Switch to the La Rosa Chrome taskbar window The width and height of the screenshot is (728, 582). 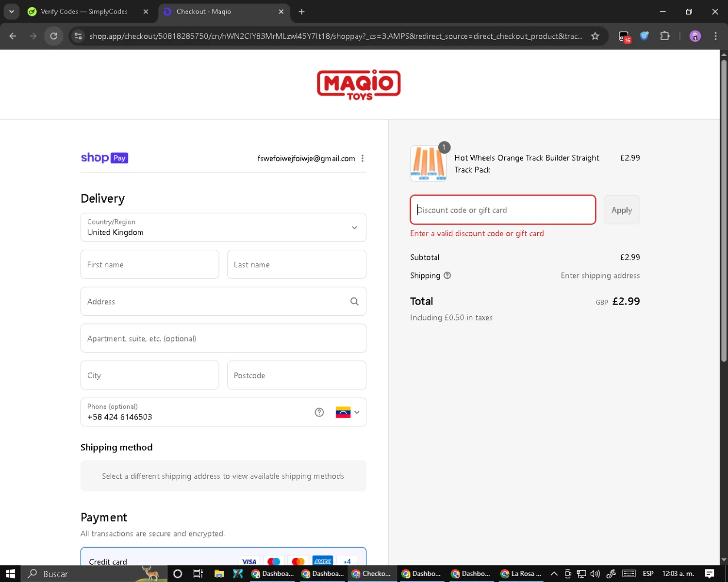521,574
